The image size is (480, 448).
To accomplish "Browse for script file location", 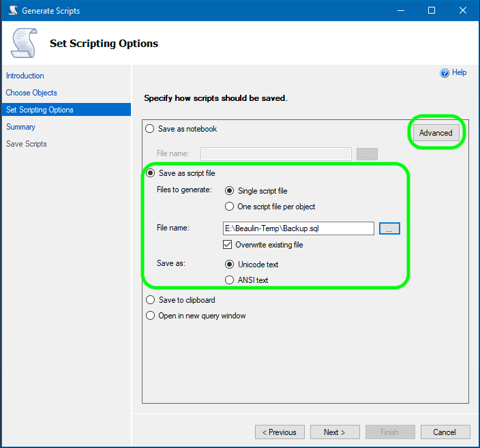I will point(389,228).
